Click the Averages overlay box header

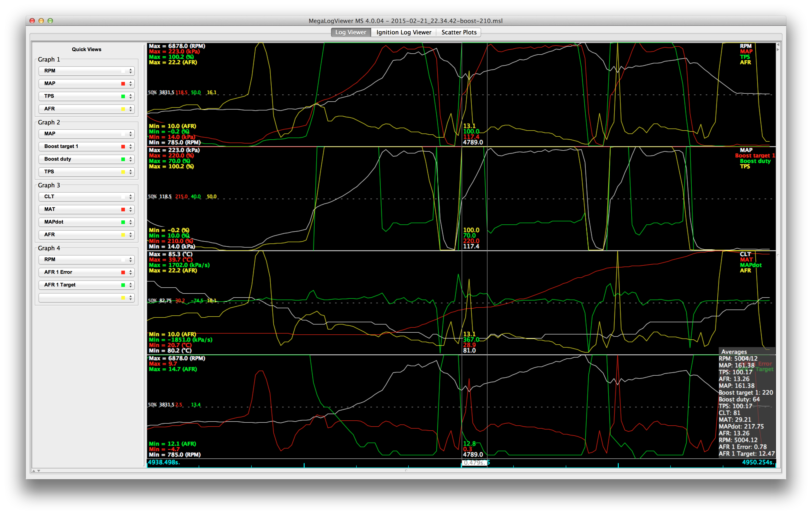[x=734, y=351]
